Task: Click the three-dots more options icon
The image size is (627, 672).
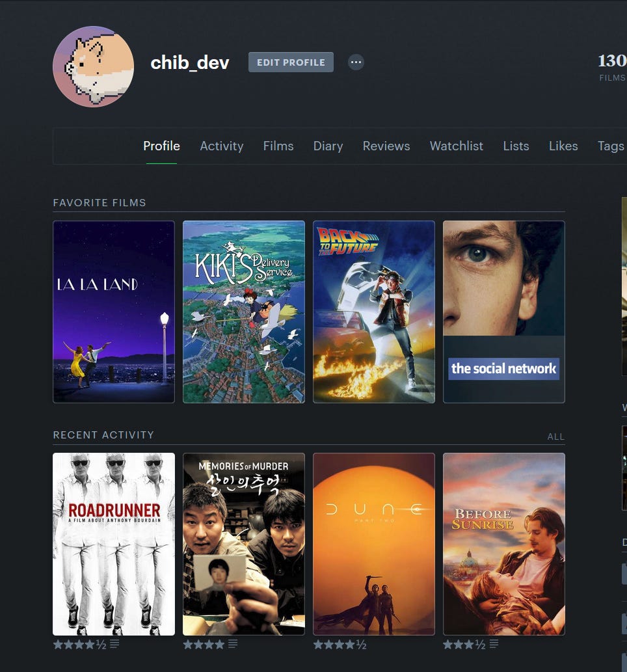Action: [x=356, y=62]
